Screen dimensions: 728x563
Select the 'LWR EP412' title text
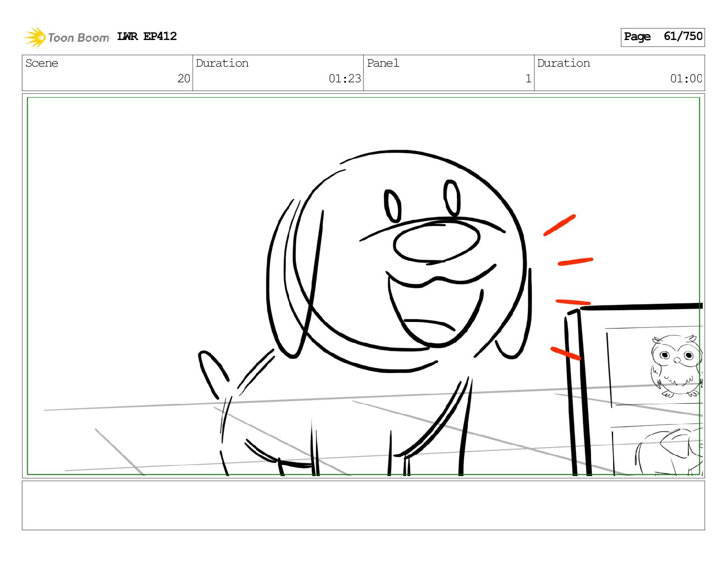[x=147, y=36]
